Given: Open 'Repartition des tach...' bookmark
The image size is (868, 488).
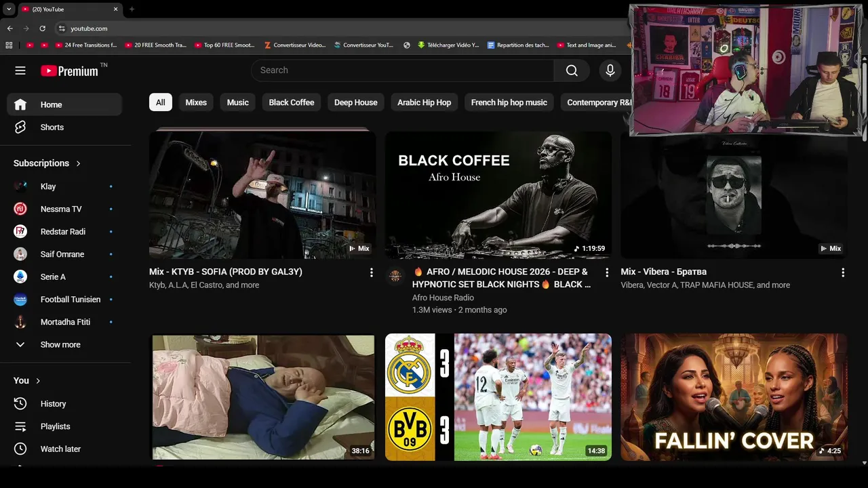Looking at the screenshot, I should pyautogui.click(x=519, y=45).
